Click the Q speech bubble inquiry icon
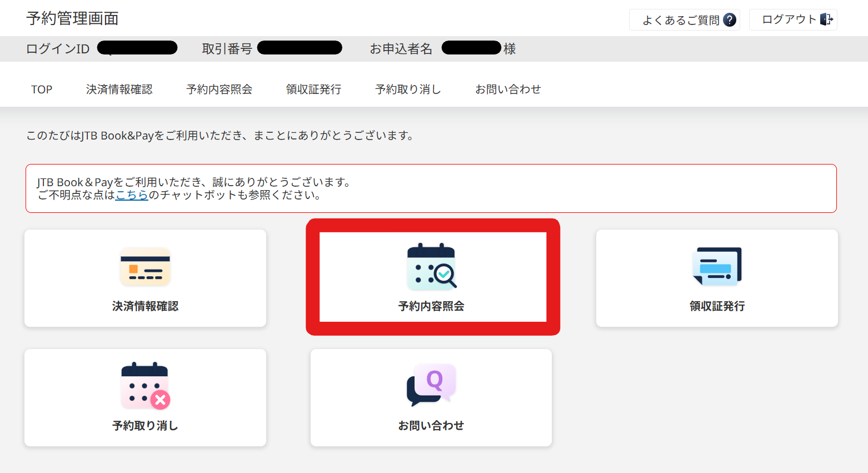 click(431, 385)
